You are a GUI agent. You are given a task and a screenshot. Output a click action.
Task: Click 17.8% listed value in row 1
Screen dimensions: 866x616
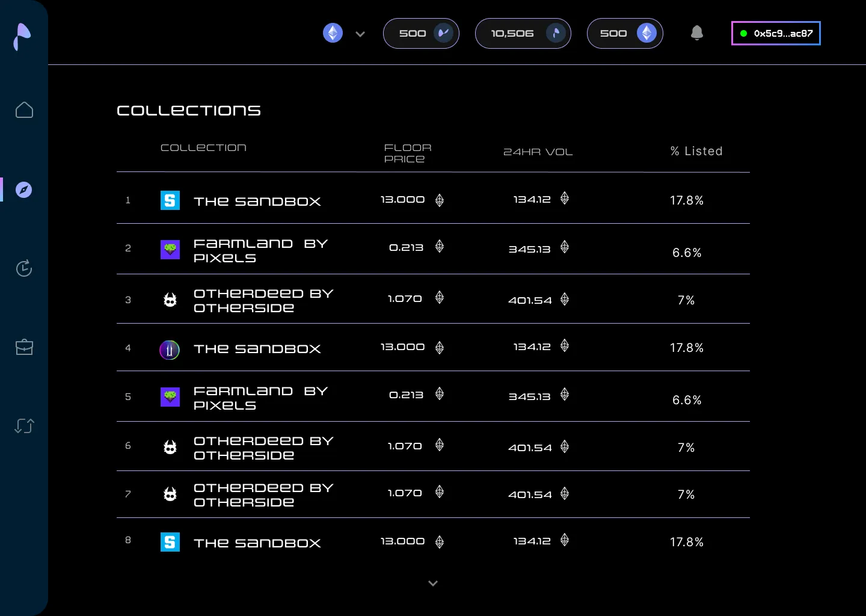click(687, 200)
